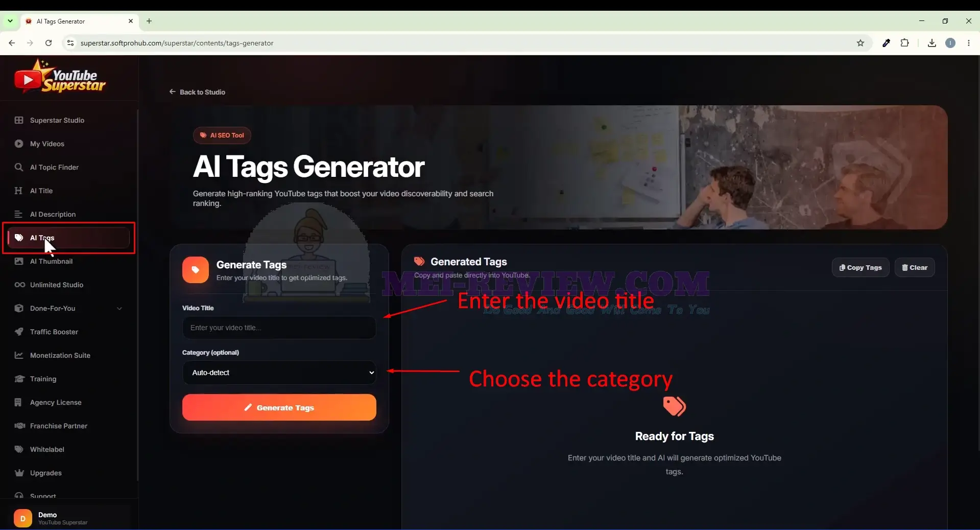
Task: Open the Category Auto-detect dropdown
Action: click(x=279, y=373)
